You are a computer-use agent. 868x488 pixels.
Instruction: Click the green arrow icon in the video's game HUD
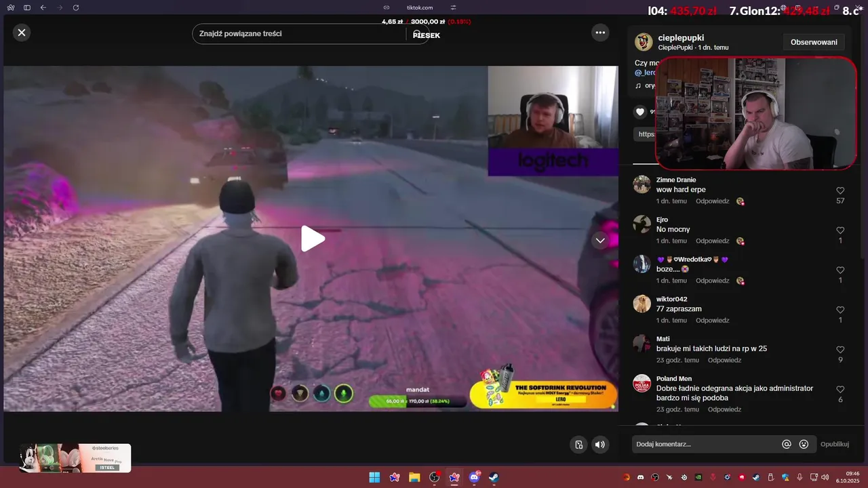click(x=344, y=393)
